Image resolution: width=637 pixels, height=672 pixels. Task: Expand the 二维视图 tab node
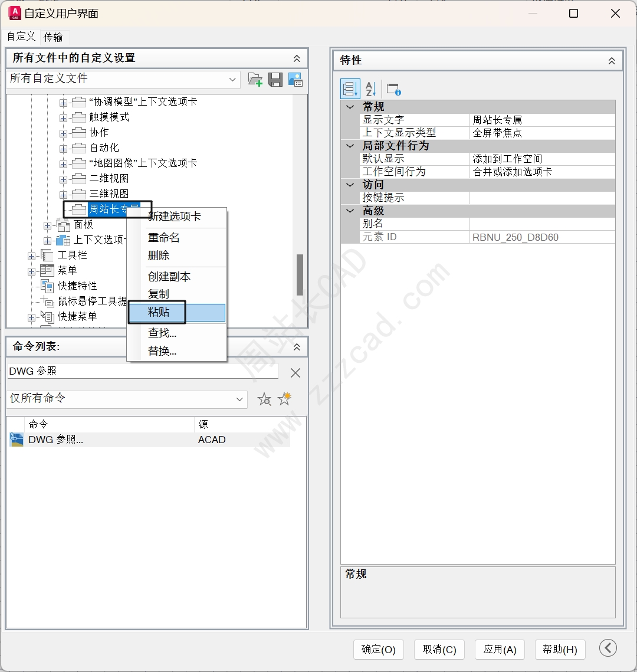tap(63, 179)
